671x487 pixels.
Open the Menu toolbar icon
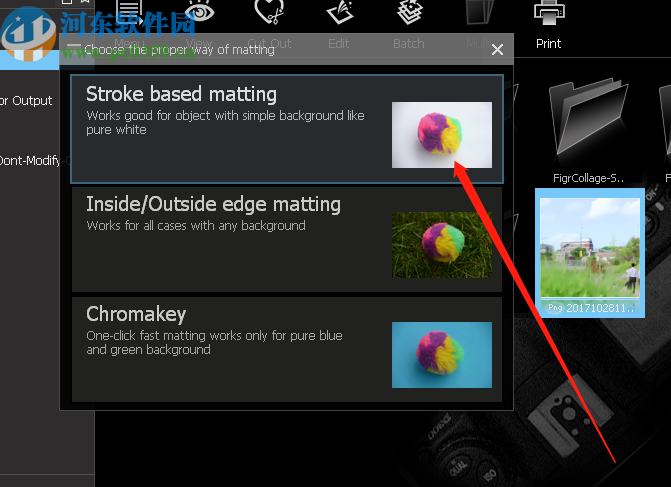click(129, 13)
